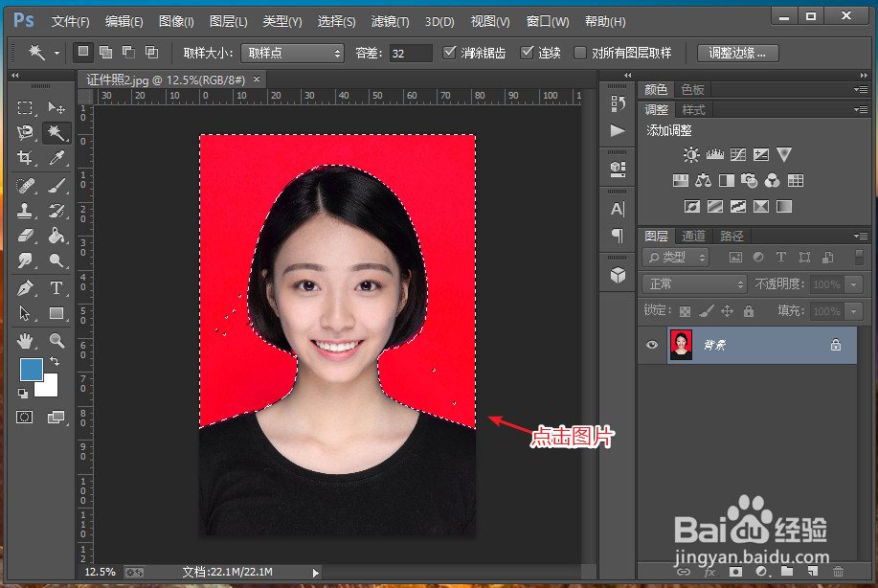Open the 填充 fill dropdown arrow

pos(853,311)
